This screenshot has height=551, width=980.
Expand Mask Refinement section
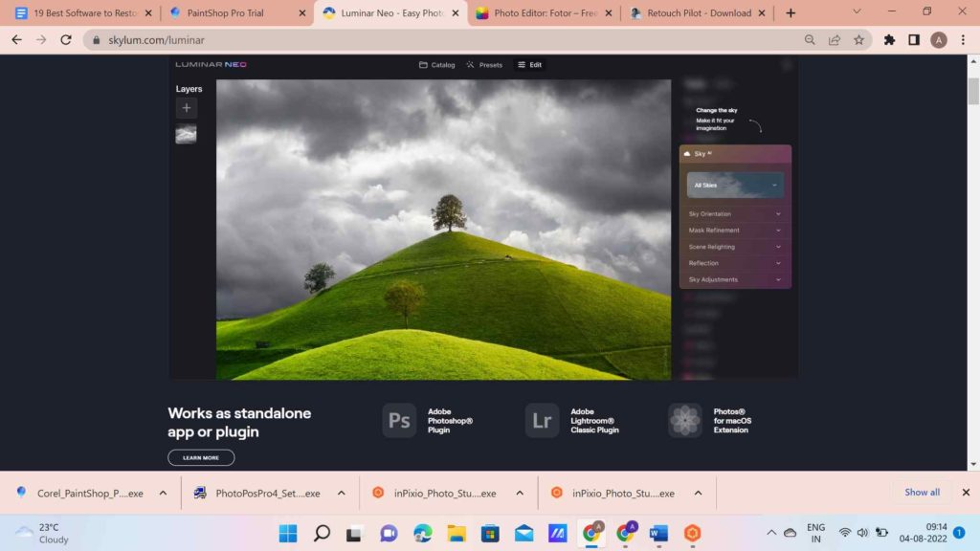tap(735, 230)
